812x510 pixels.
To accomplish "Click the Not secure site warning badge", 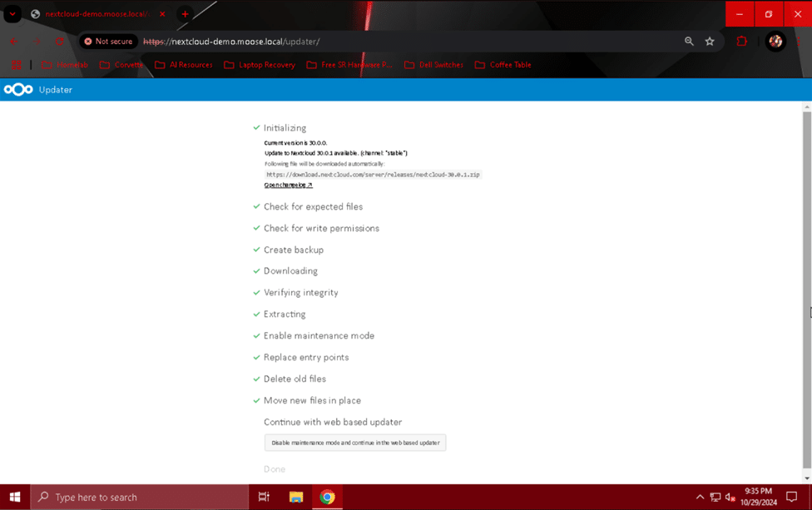I will [108, 42].
